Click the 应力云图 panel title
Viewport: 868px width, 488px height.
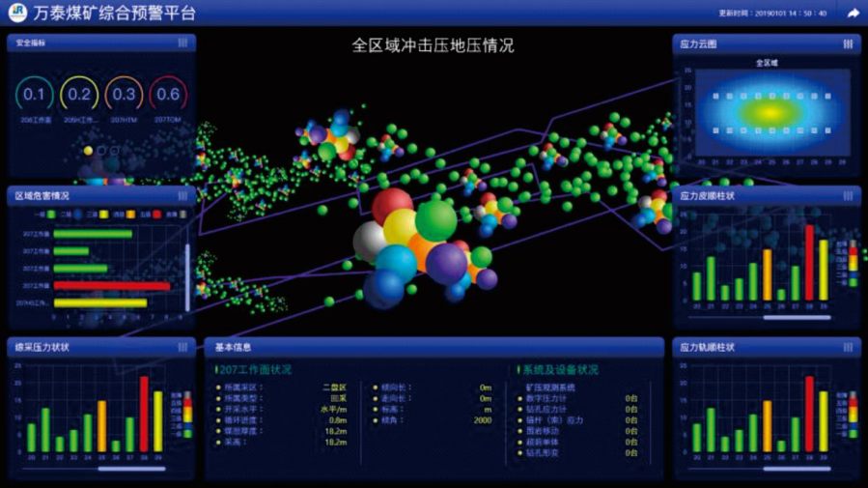click(x=698, y=43)
